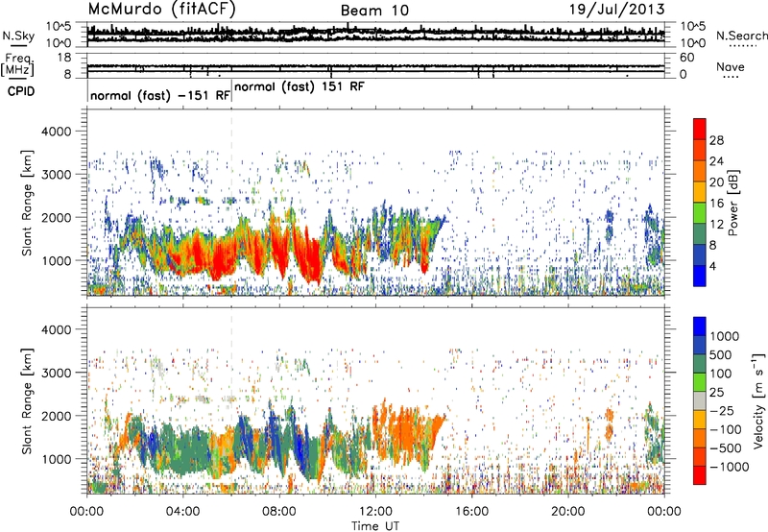Click the "28" power color bar label
The height and width of the screenshot is (532, 768).
coord(716,140)
